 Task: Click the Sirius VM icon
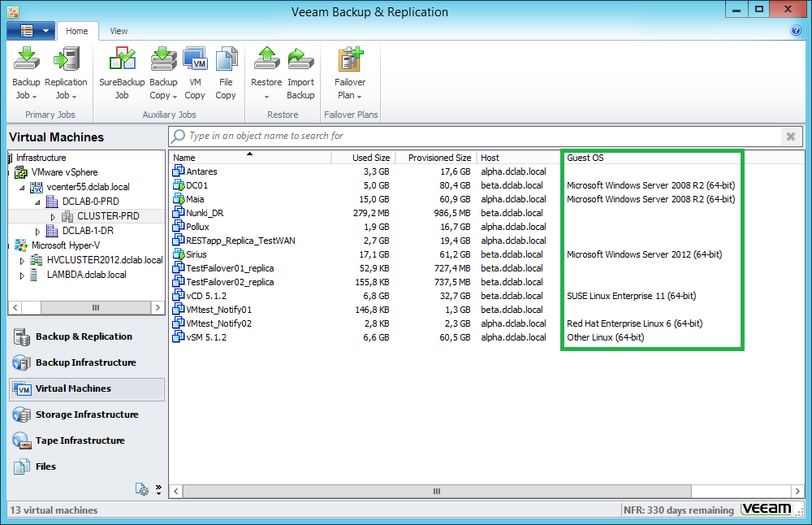coord(179,254)
